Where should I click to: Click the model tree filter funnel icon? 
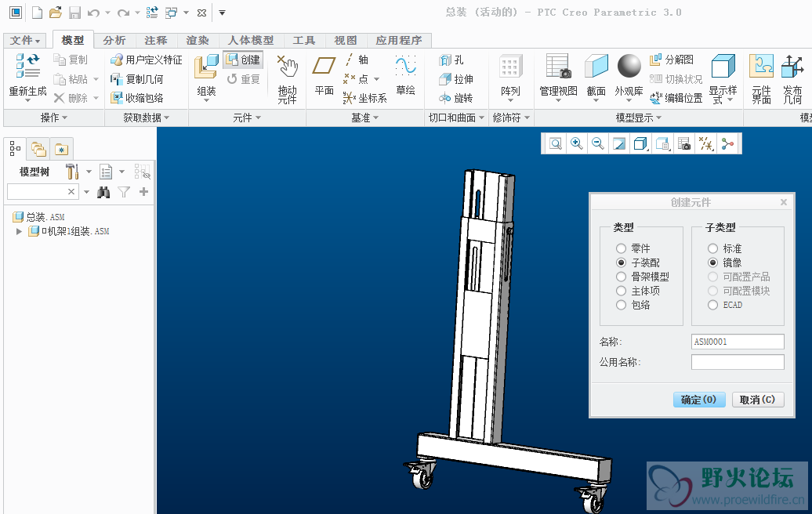pos(124,192)
